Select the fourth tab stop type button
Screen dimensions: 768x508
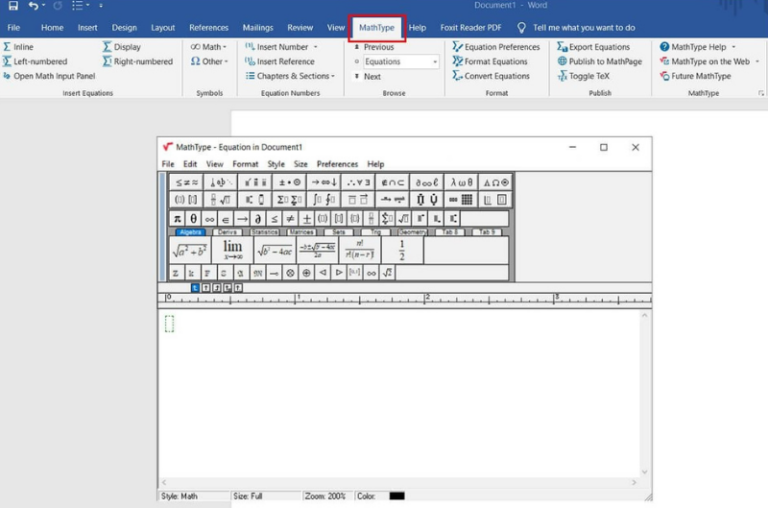click(227, 288)
